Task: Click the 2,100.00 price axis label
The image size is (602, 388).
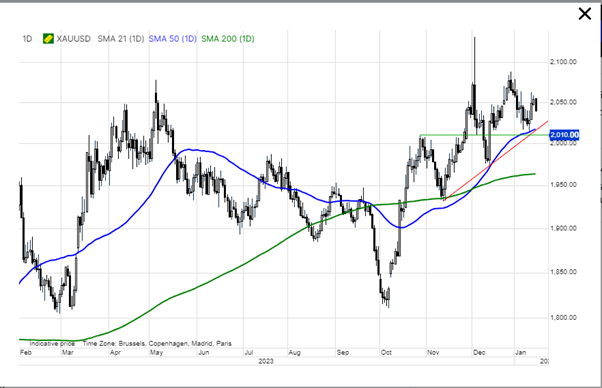Action: 563,62
